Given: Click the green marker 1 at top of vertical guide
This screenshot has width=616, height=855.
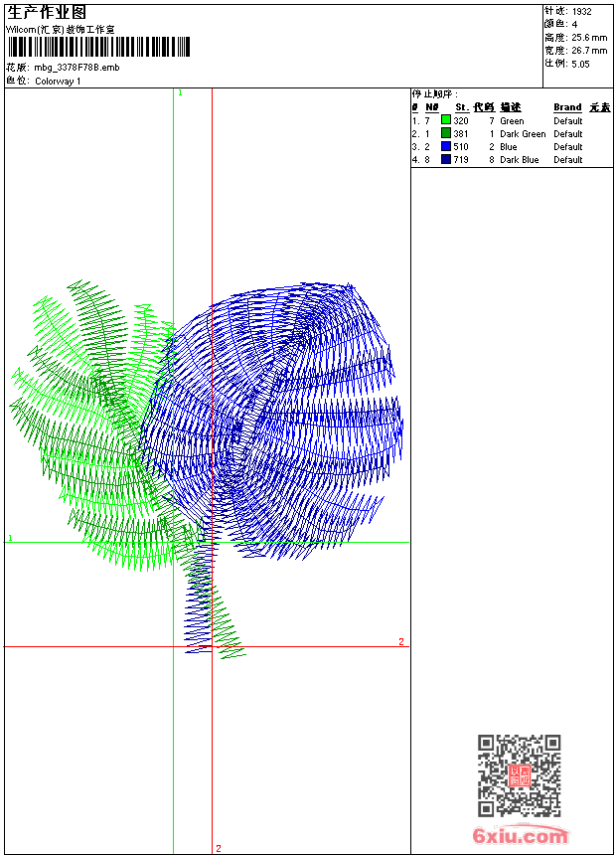Looking at the screenshot, I should point(180,92).
